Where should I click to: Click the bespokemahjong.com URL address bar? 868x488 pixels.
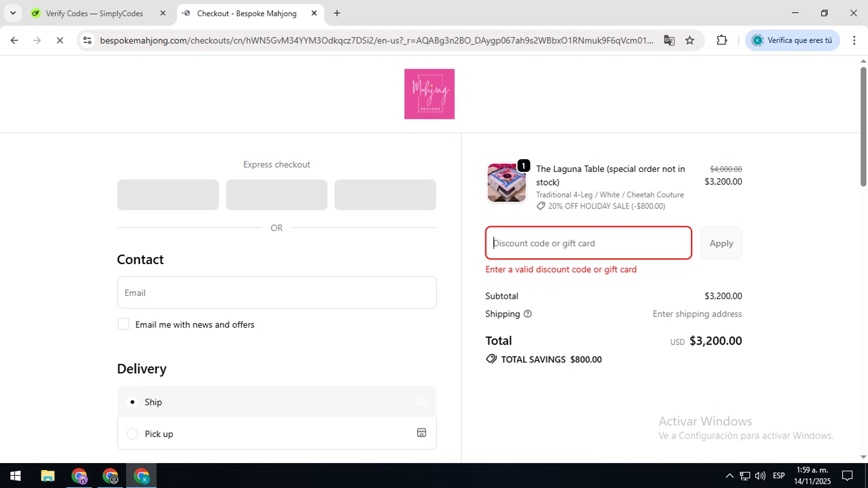tap(376, 41)
